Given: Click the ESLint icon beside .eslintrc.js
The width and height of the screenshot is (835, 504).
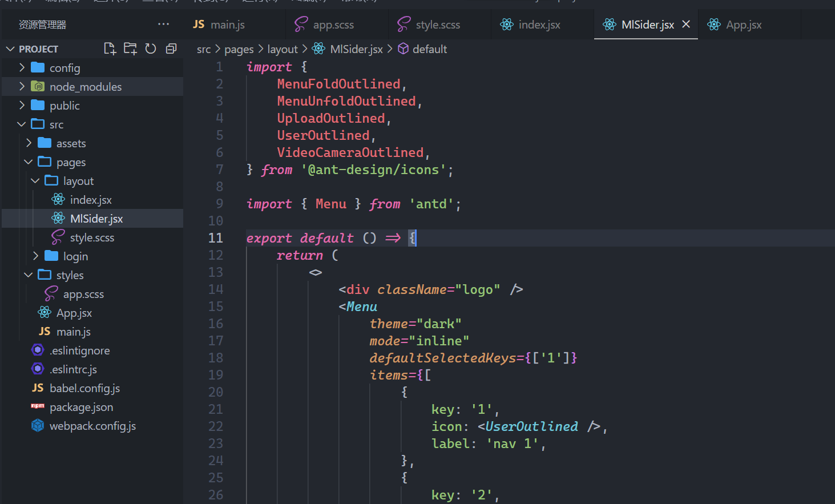Looking at the screenshot, I should pyautogui.click(x=38, y=369).
